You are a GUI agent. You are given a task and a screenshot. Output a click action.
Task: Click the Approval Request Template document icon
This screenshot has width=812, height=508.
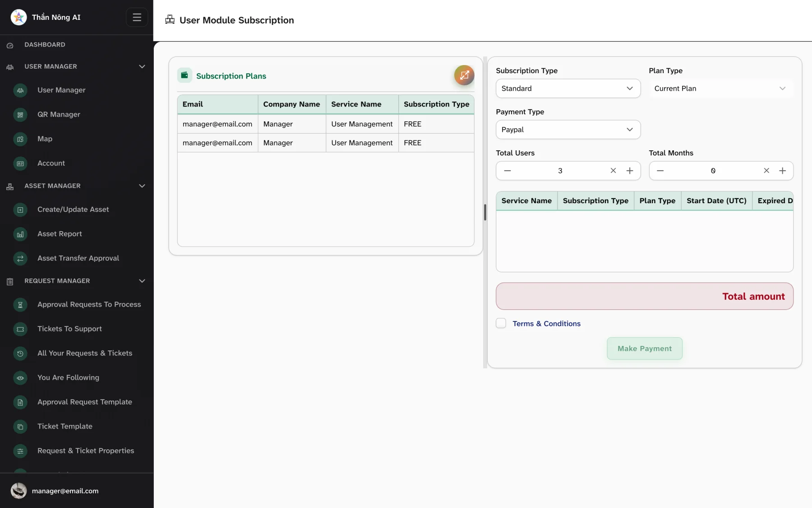click(x=20, y=402)
